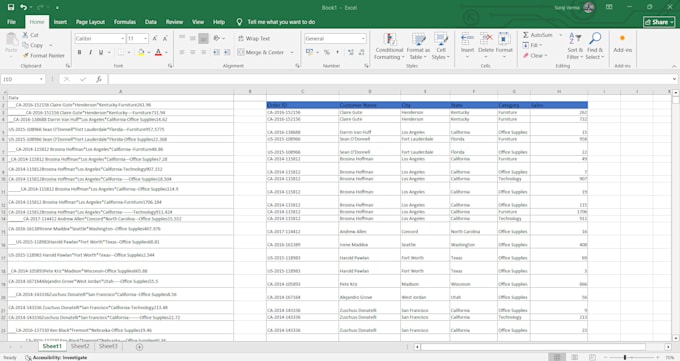Copy the selected cells
Image resolution: width=680 pixels, height=361 pixels.
[33, 45]
